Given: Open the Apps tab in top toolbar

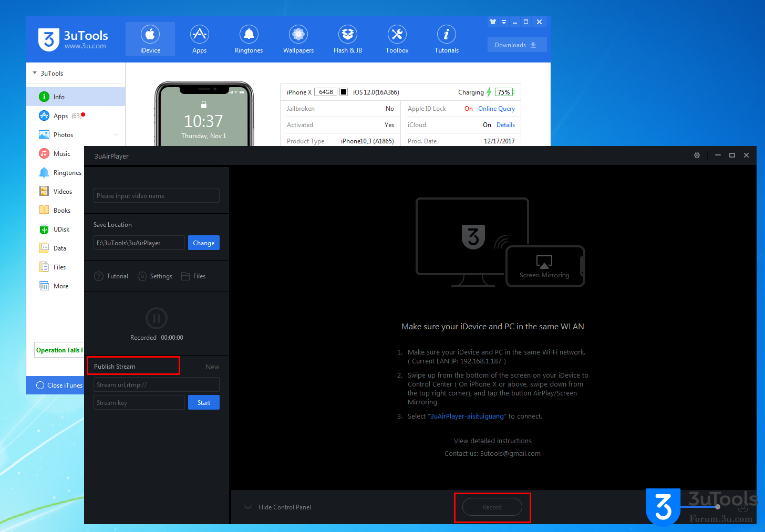Looking at the screenshot, I should [x=200, y=39].
